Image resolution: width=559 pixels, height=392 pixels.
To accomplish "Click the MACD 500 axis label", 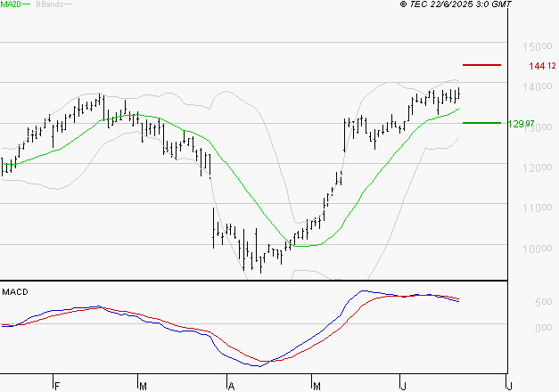I will 544,302.
